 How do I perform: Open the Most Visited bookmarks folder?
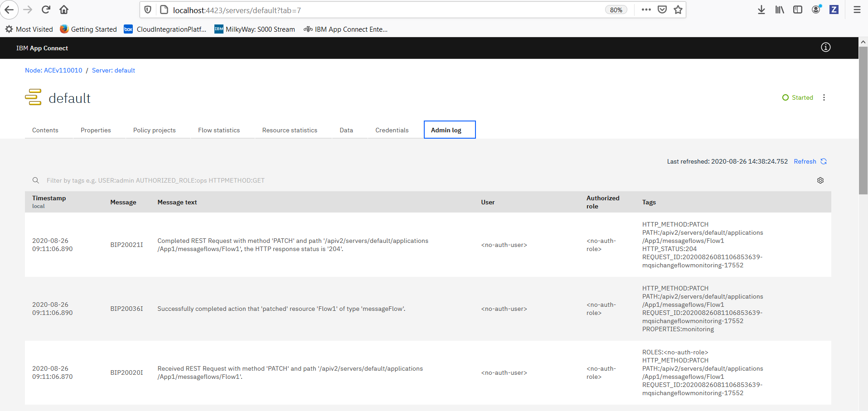[29, 29]
